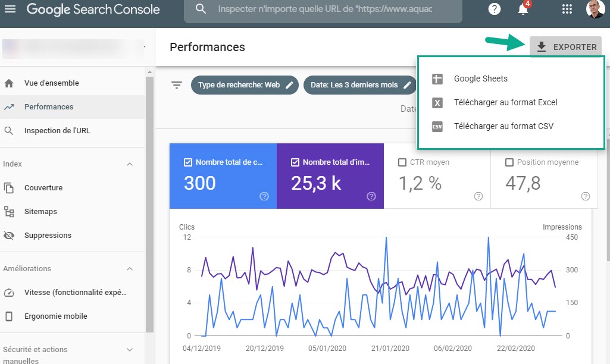The width and height of the screenshot is (610, 364).
Task: Click the 300 total clicks card
Action: (x=223, y=176)
